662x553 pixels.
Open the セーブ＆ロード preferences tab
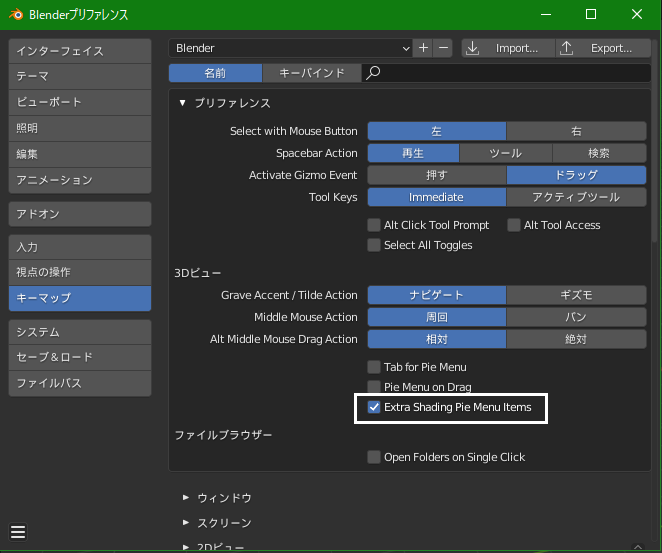coord(80,357)
